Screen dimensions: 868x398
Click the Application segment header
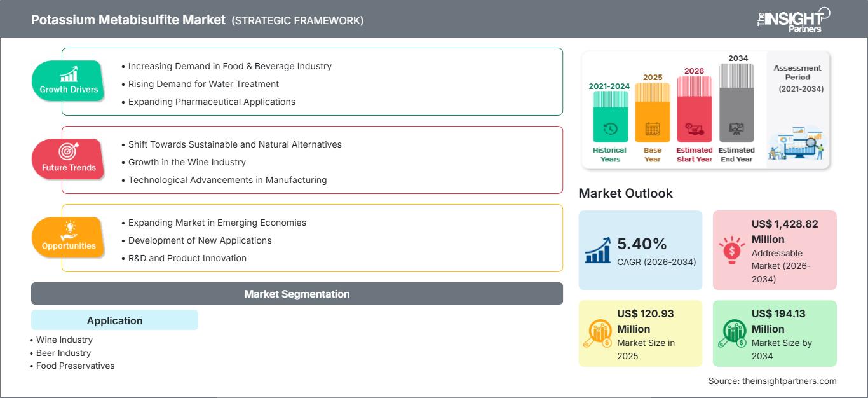tap(114, 320)
